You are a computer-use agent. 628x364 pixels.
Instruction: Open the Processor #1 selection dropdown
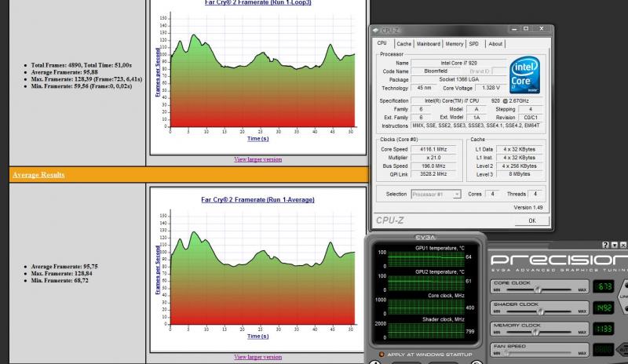(x=436, y=195)
